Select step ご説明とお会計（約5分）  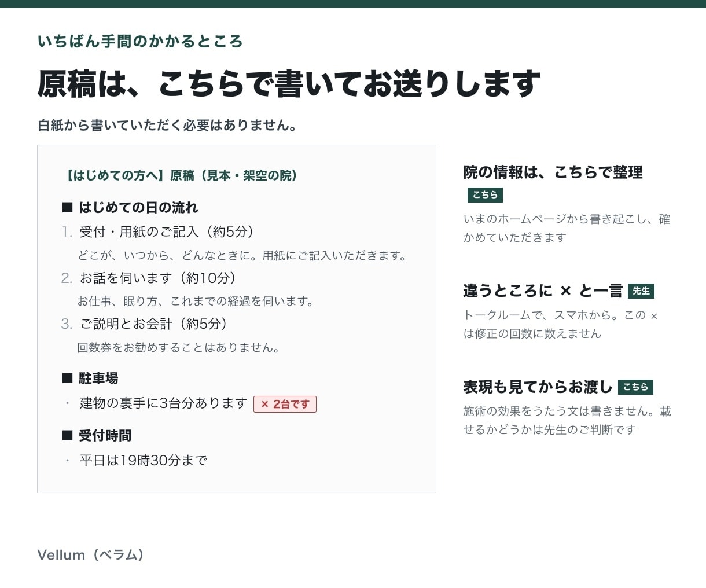153,324
